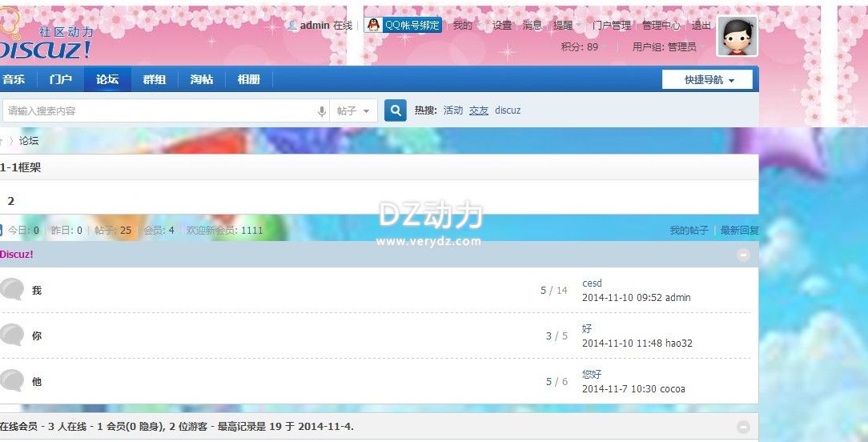Switch to the 群组 navigation tab
Image resolution: width=868 pixels, height=442 pixels.
tap(155, 79)
